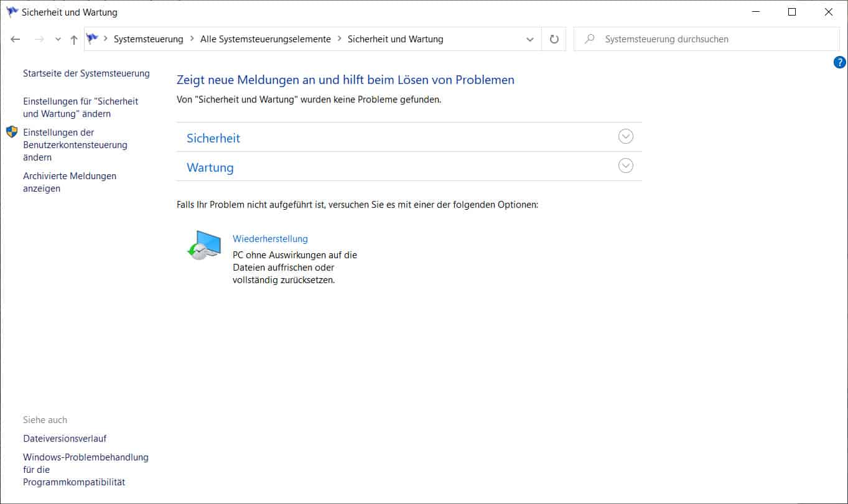The height and width of the screenshot is (504, 848).
Task: Open the recent locations dropdown arrow
Action: pos(58,39)
